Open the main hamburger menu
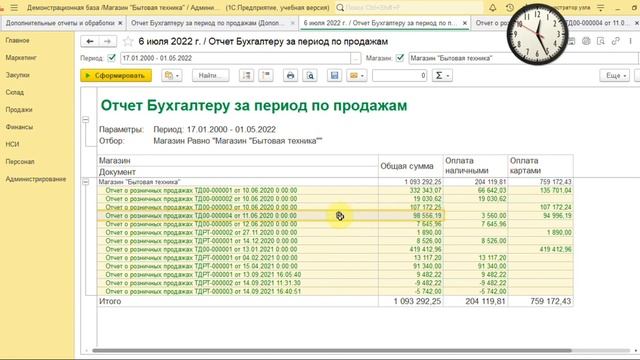 click(x=14, y=8)
